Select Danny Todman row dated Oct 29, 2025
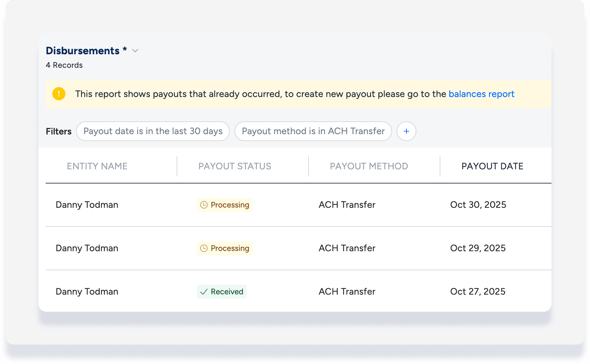Screen dimensions: 590x364 [87, 248]
